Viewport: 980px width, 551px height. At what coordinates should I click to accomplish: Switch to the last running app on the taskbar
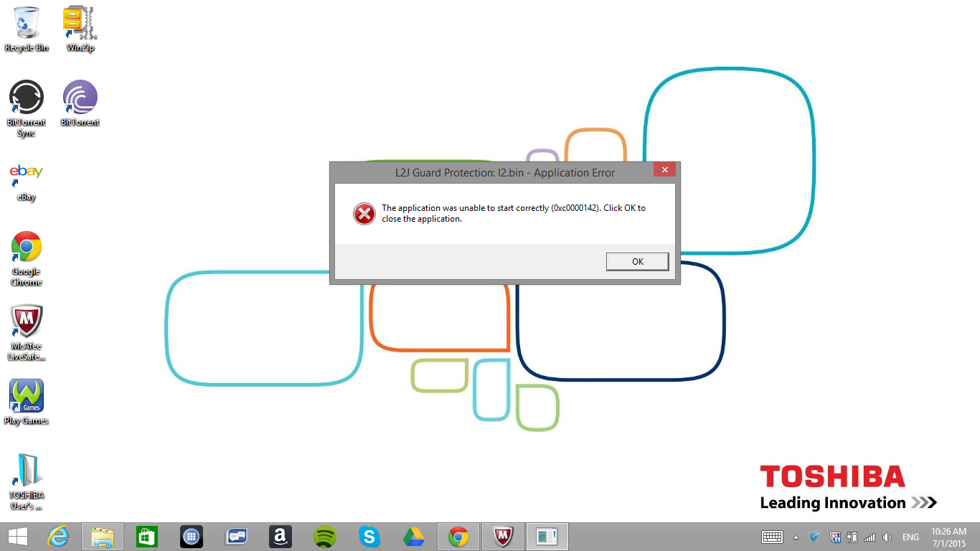(547, 537)
